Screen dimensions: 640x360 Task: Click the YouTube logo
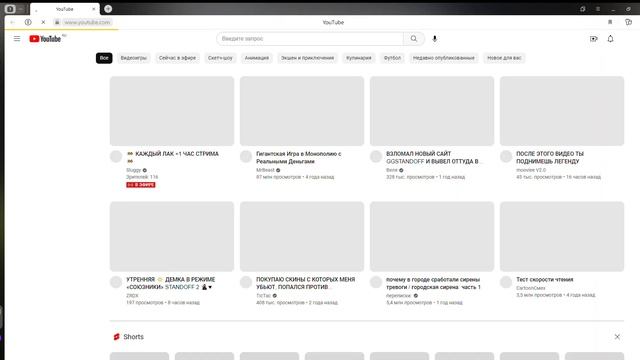point(45,39)
